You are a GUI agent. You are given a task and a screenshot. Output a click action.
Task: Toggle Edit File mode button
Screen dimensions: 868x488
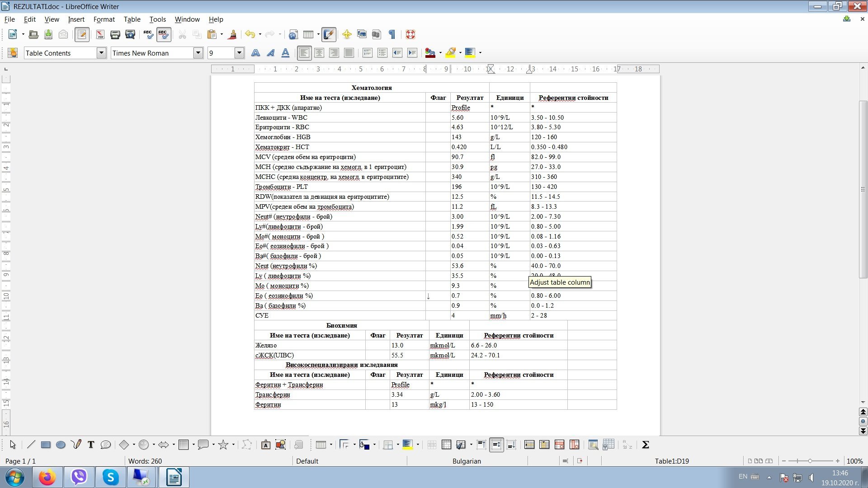(x=82, y=34)
